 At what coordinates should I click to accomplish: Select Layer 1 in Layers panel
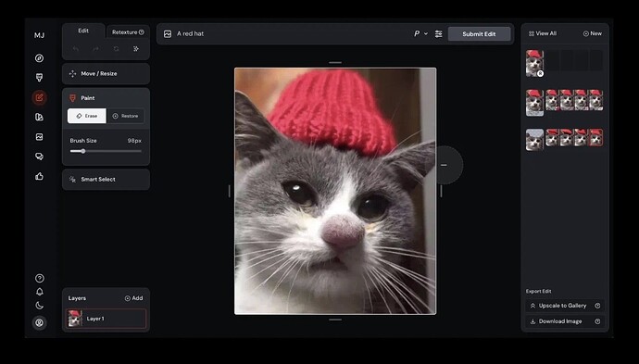[x=106, y=319]
